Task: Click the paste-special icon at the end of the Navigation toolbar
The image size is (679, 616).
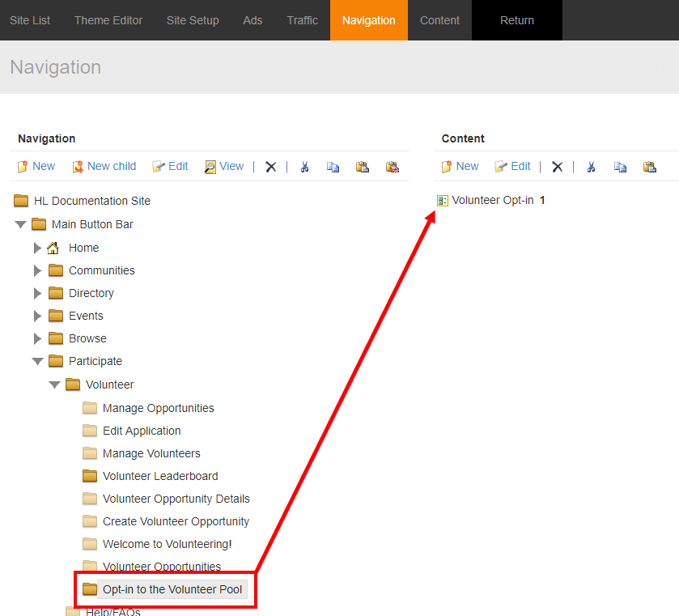Action: tap(393, 167)
